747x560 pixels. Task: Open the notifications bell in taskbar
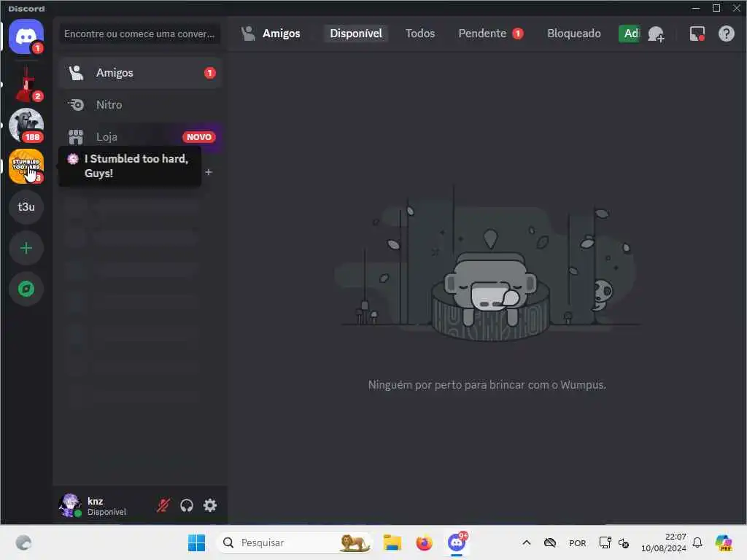[x=697, y=542]
